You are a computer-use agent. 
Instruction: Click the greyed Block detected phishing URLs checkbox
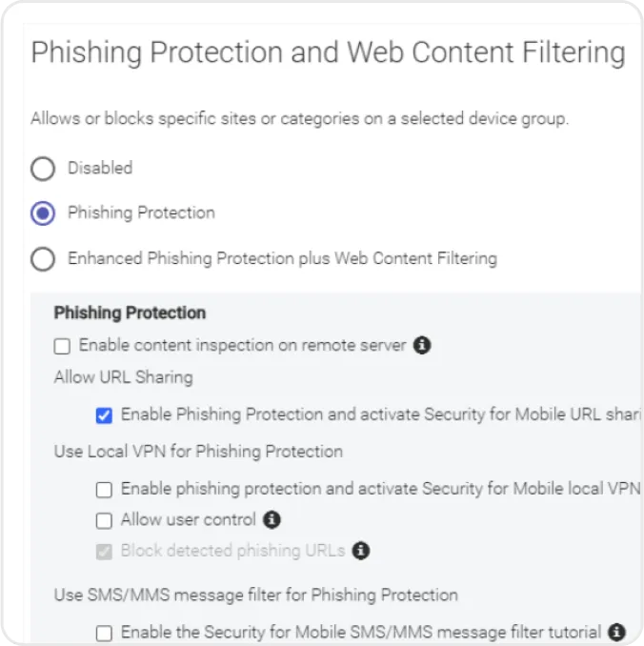pyautogui.click(x=104, y=552)
